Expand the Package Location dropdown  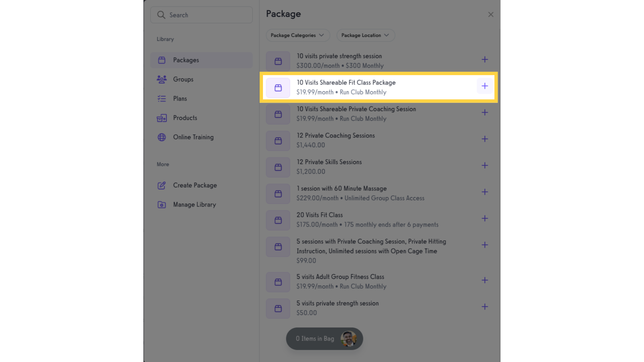pos(366,35)
